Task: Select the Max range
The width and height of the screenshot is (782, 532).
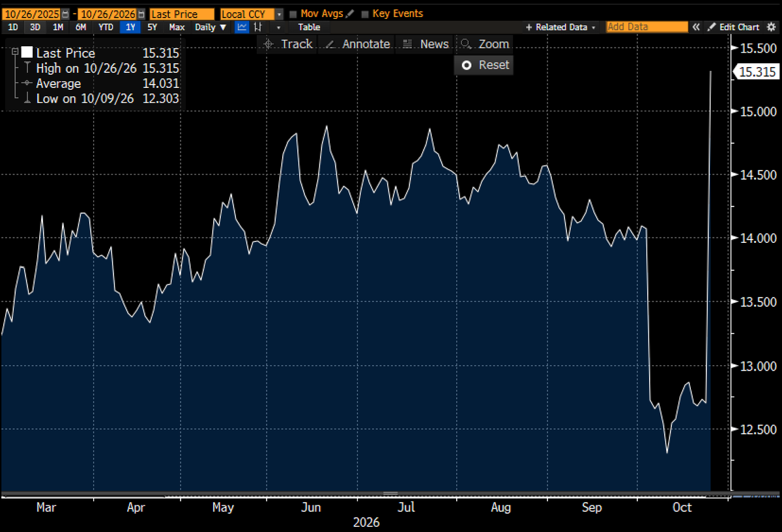Action: tap(177, 27)
